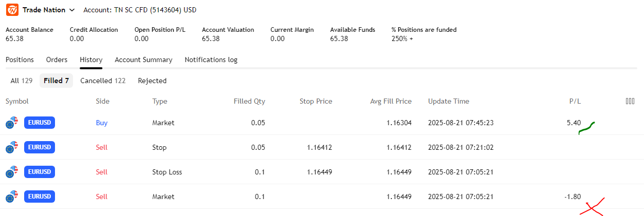Open the column settings icon
The height and width of the screenshot is (216, 644).
point(630,101)
